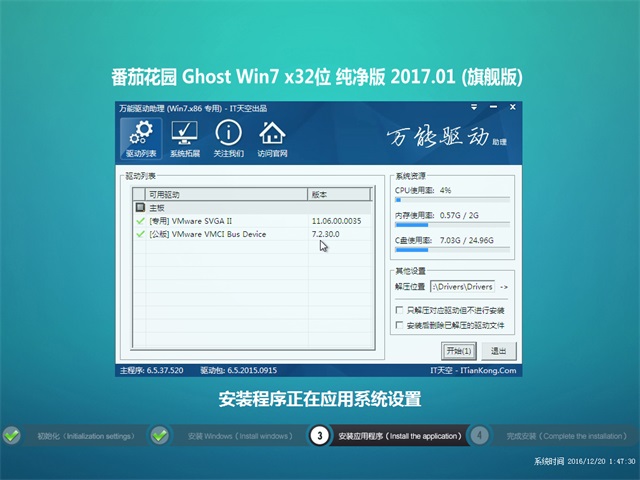Click 驱动包: 6.5.2015.0915 status text
The image size is (640, 480).
tap(238, 370)
